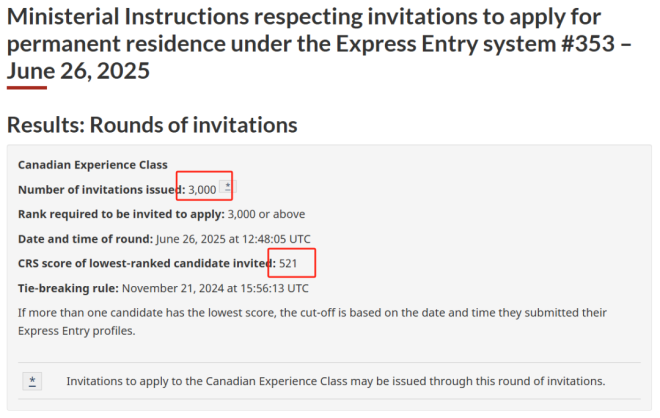Click the 'CRS score of lowest-ranked candidate' label
Viewport: 660px width, 418px height.
pos(145,263)
